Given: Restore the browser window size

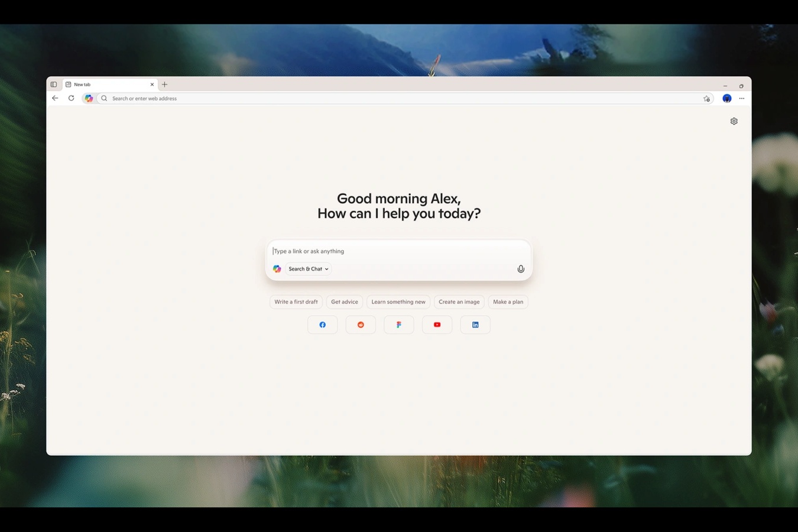Looking at the screenshot, I should point(741,86).
